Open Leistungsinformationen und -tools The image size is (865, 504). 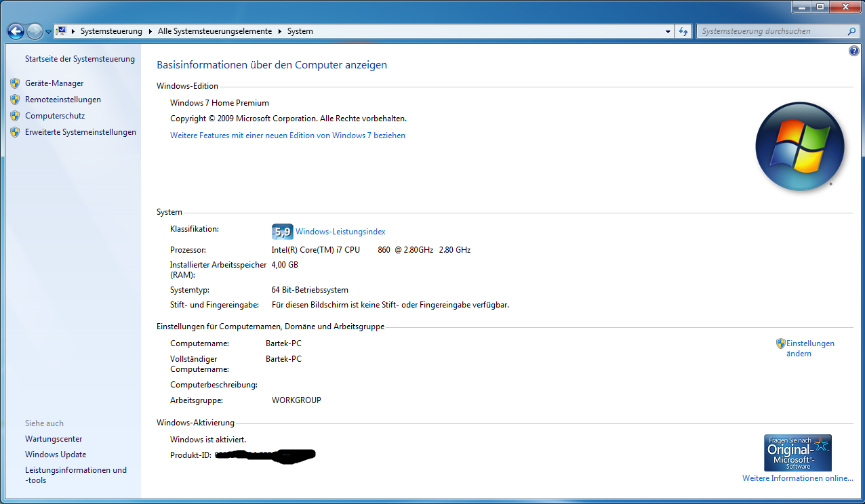pyautogui.click(x=76, y=475)
